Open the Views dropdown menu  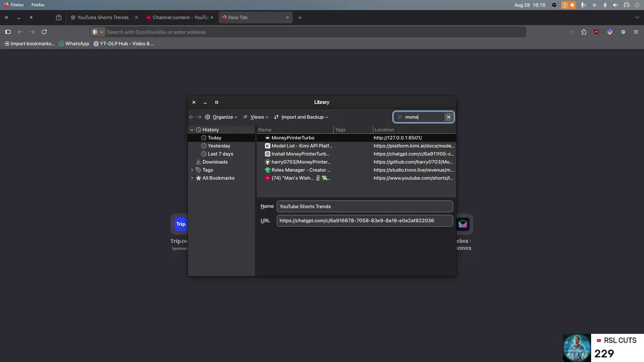click(x=256, y=117)
